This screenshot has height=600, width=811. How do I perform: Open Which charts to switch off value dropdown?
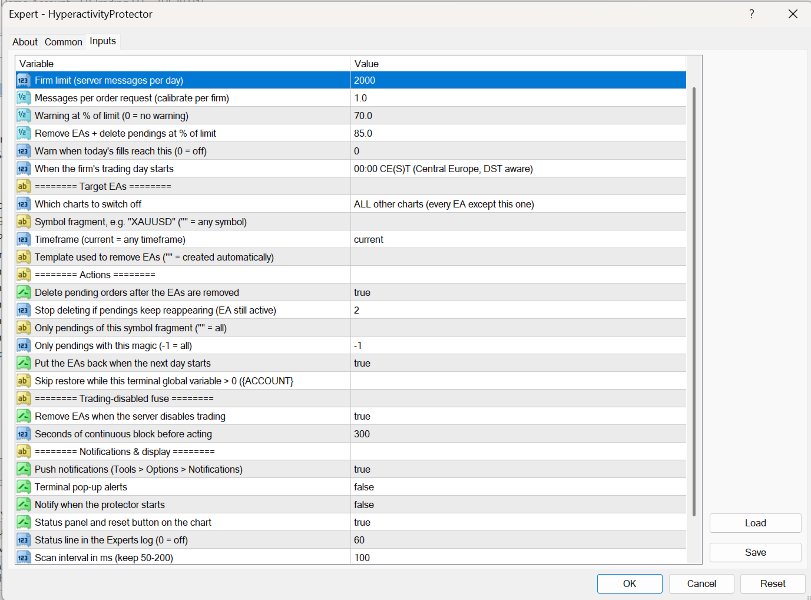(518, 204)
